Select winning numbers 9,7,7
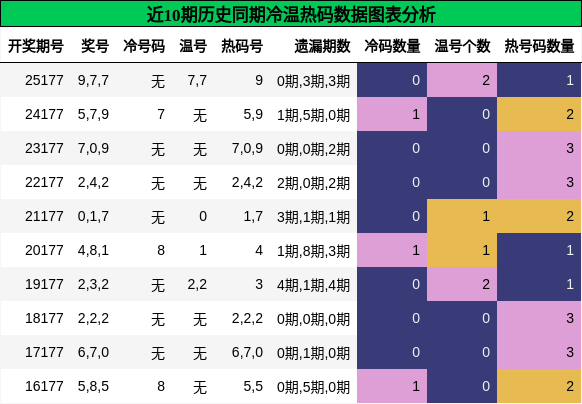This screenshot has height=404, width=582. [93, 80]
